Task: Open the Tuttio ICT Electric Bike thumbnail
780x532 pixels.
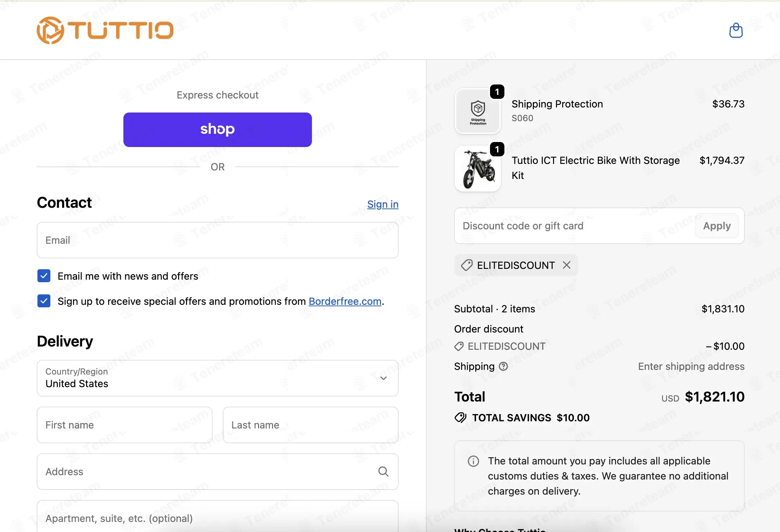Action: [x=478, y=169]
